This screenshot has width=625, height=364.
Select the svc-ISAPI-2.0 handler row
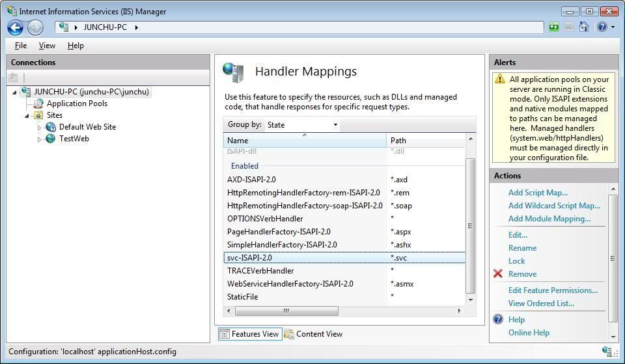(344, 258)
